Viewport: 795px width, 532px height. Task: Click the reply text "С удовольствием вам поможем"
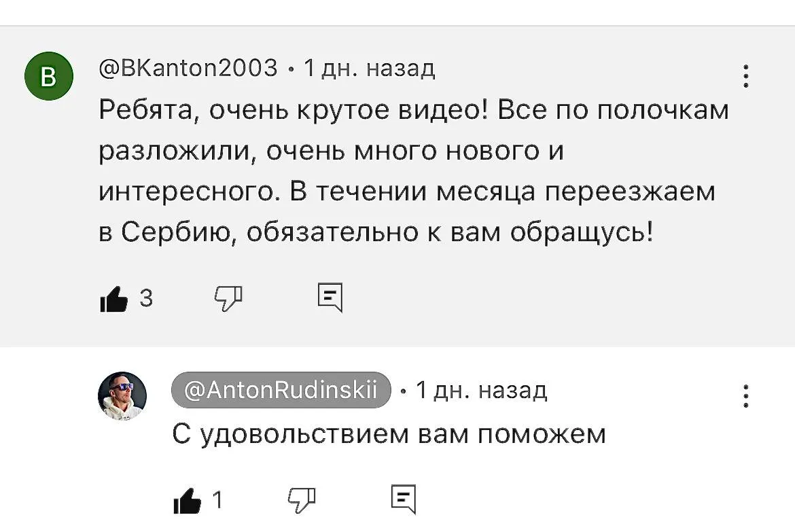(x=389, y=434)
